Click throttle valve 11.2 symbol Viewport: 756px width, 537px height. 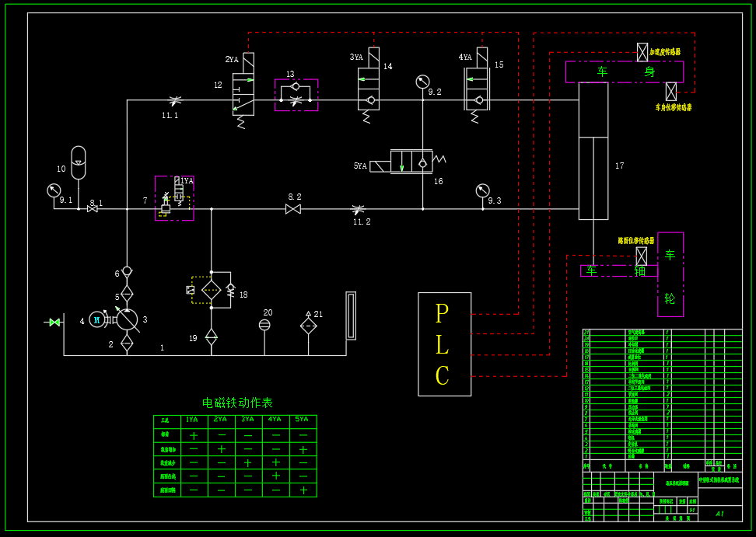[x=358, y=209]
